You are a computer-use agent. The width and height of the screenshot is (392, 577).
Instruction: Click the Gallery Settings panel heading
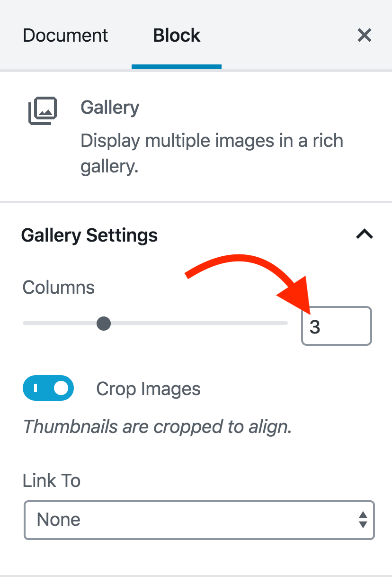(x=89, y=235)
